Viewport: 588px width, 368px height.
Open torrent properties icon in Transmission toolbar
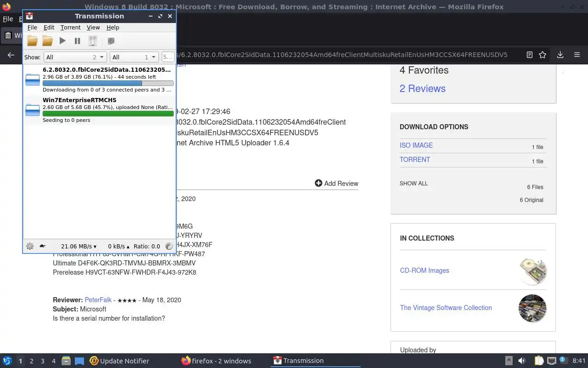[111, 41]
